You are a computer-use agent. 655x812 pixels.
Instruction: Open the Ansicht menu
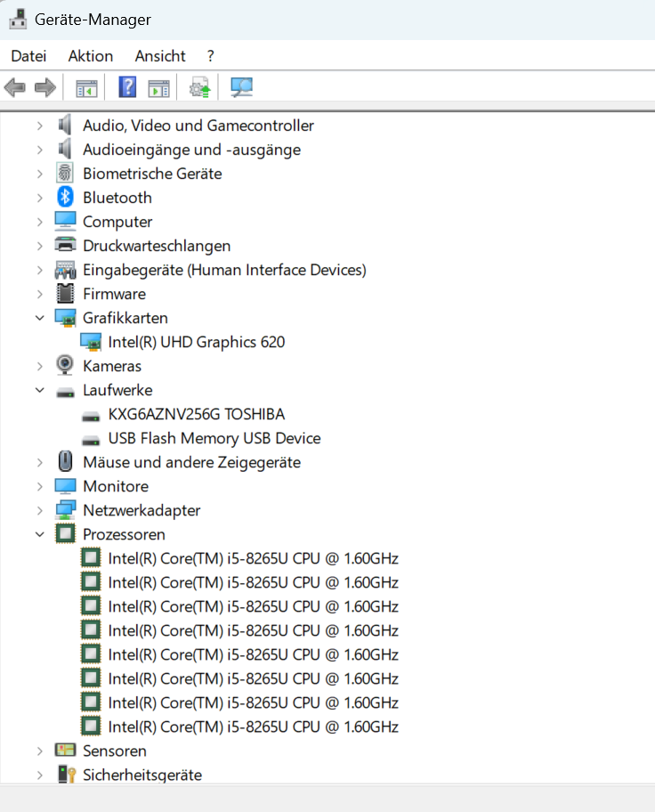tap(160, 56)
